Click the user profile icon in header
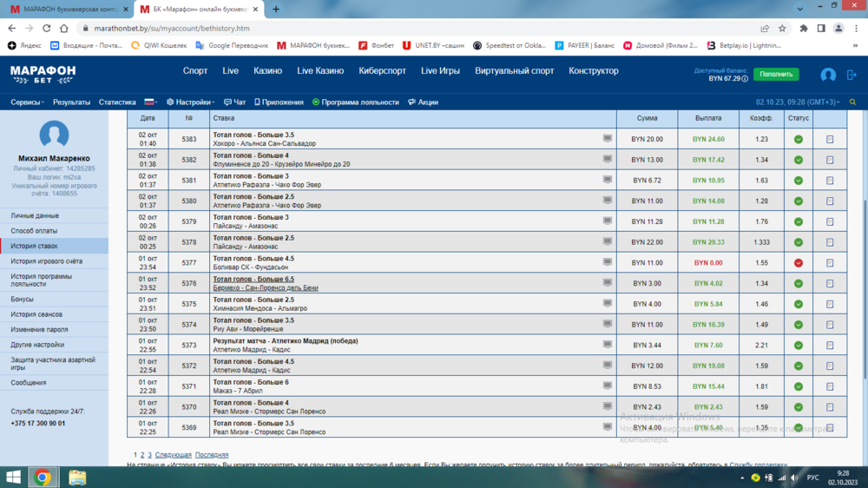The width and height of the screenshot is (868, 488). click(828, 76)
